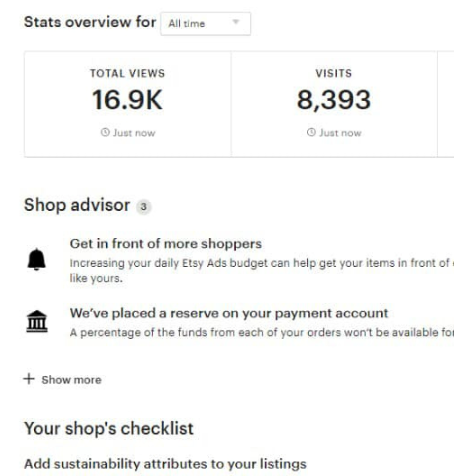Click the plus icon next to Show more
The height and width of the screenshot is (476, 454).
click(29, 379)
